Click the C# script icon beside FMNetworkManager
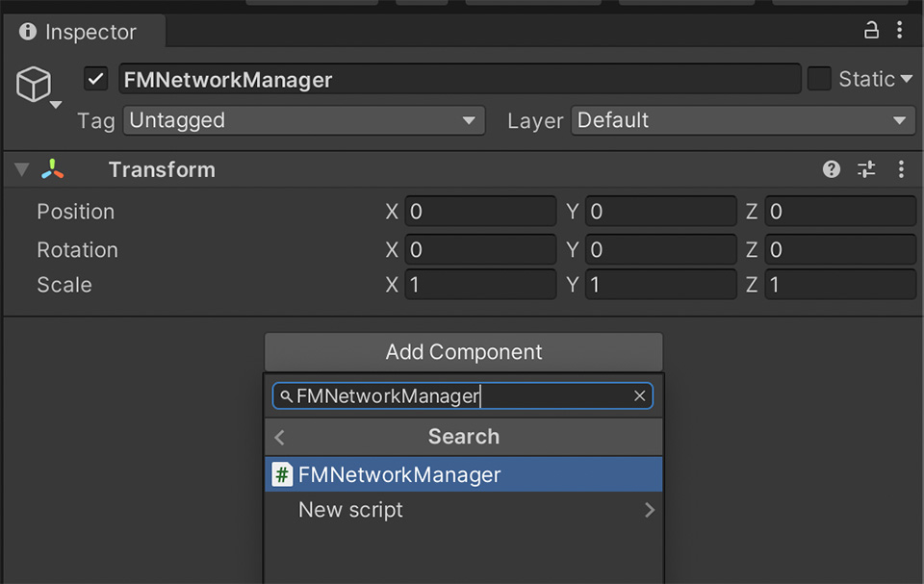This screenshot has height=584, width=924. (x=282, y=474)
